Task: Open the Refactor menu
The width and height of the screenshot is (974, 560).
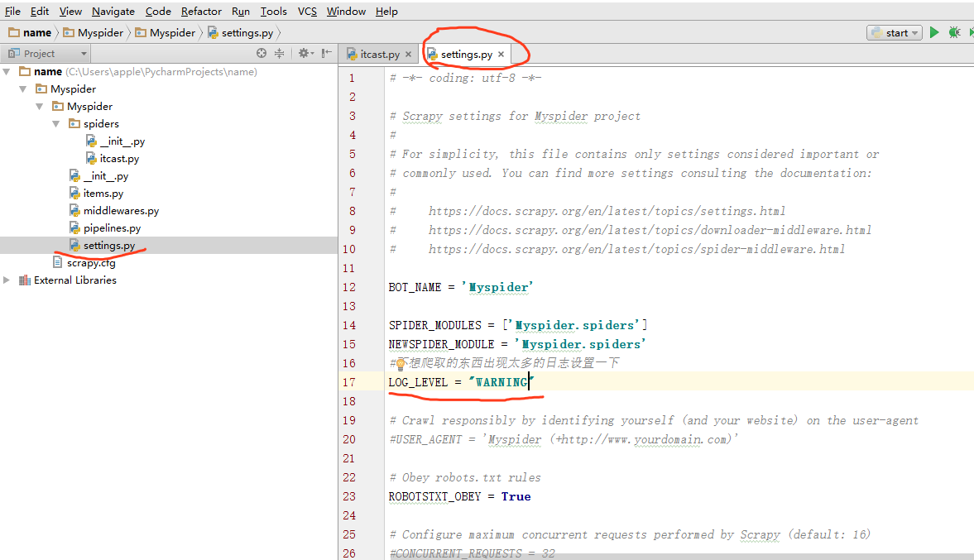Action: (201, 12)
